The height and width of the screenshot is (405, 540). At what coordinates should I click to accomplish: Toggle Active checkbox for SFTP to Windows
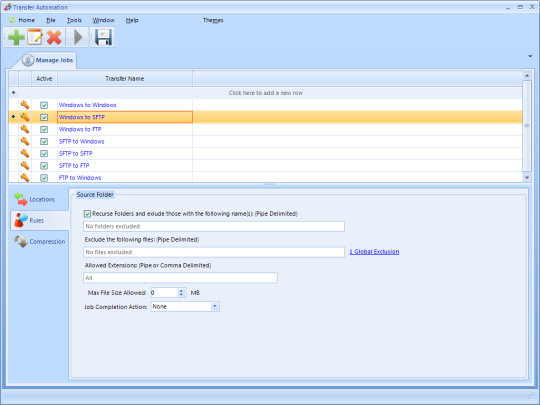[x=44, y=142]
